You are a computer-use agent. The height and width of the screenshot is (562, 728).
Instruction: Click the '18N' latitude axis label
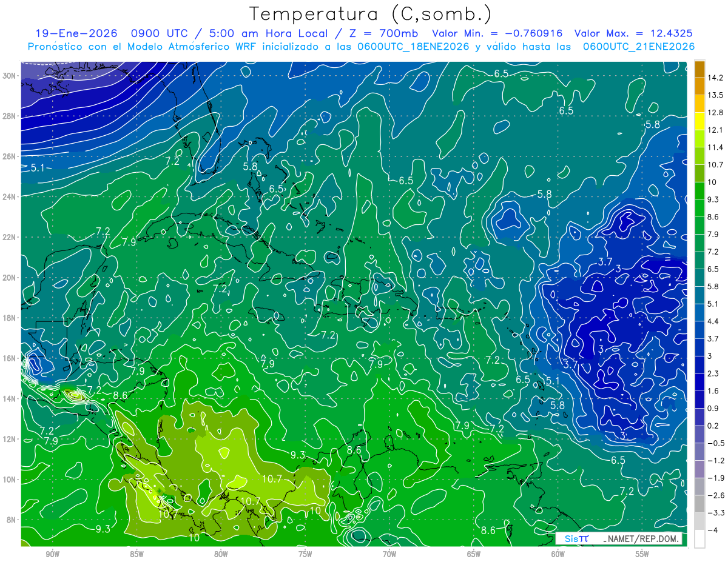(9, 318)
